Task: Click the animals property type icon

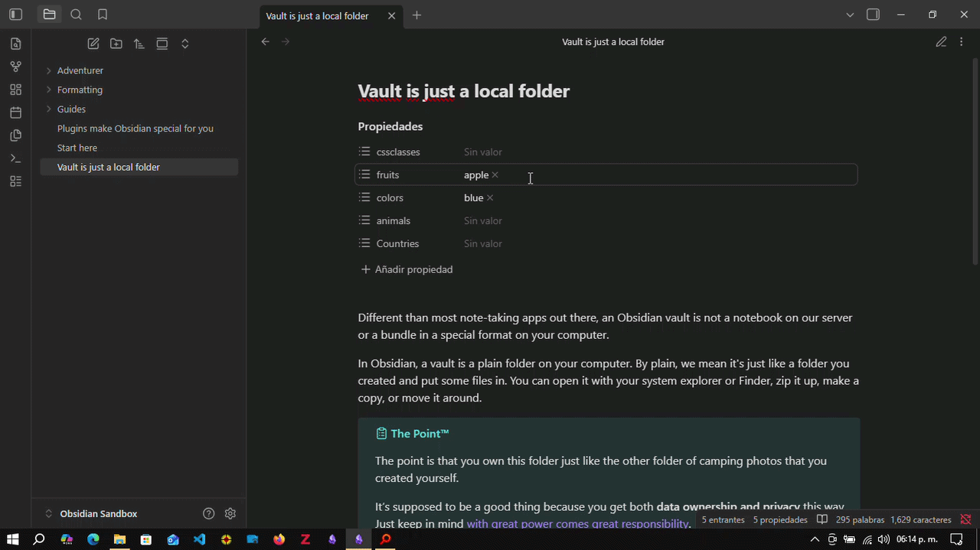Action: click(364, 220)
